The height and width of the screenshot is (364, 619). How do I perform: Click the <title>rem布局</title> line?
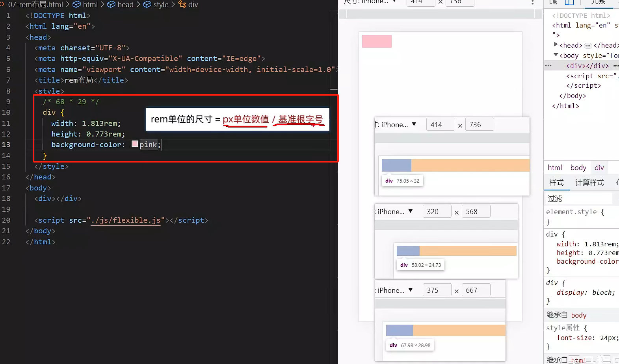coord(81,80)
